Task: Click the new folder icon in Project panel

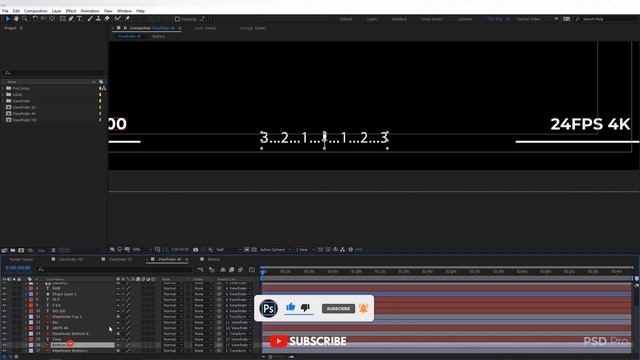Action: 13,250
